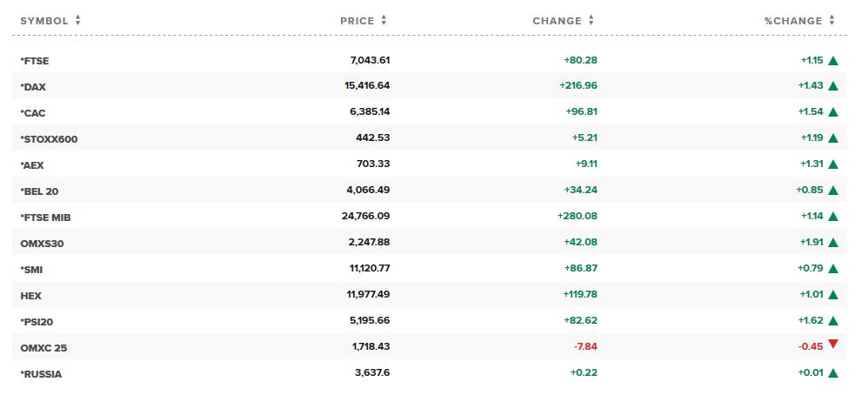Click the *PSI20 change value +82.62
The height and width of the screenshot is (402, 868).
point(578,321)
